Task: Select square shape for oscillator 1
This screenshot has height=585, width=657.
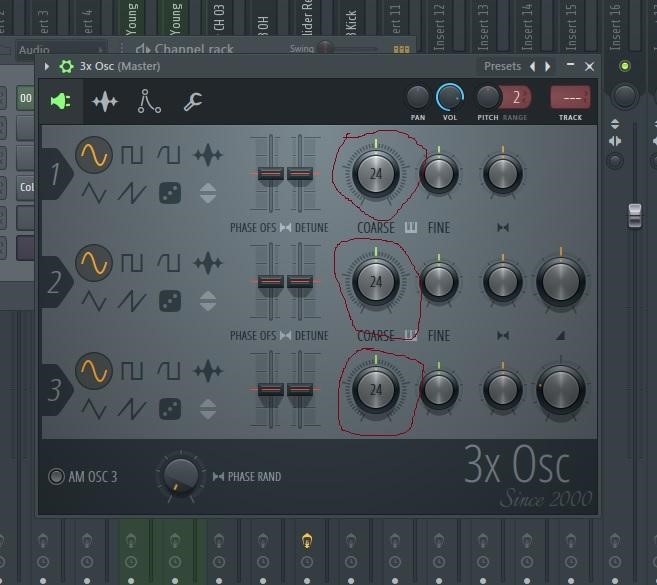Action: 132,155
